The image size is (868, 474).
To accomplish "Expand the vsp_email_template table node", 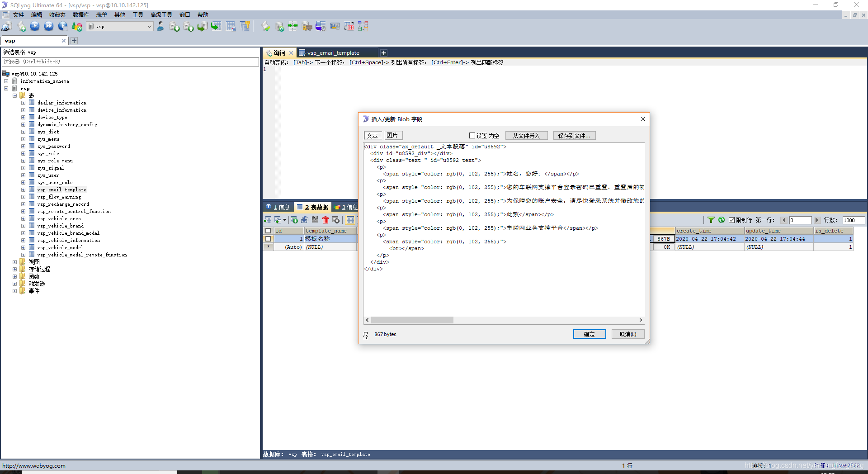I will pos(24,190).
